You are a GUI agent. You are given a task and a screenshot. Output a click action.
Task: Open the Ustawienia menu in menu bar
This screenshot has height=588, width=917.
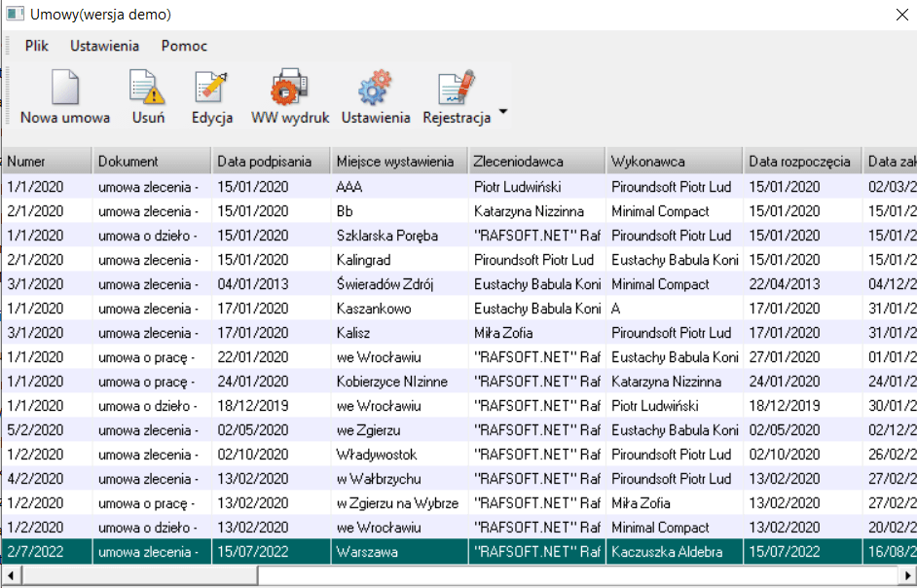tap(104, 46)
